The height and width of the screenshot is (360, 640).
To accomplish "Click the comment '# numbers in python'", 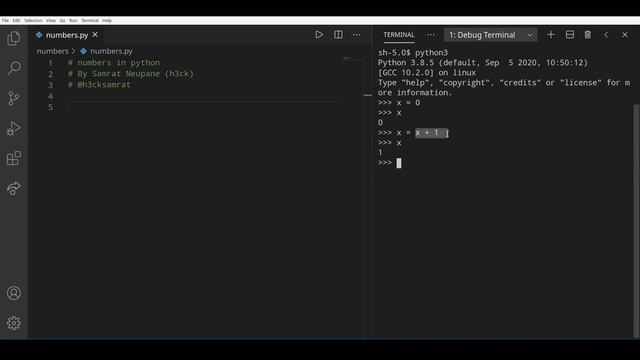I will click(114, 62).
